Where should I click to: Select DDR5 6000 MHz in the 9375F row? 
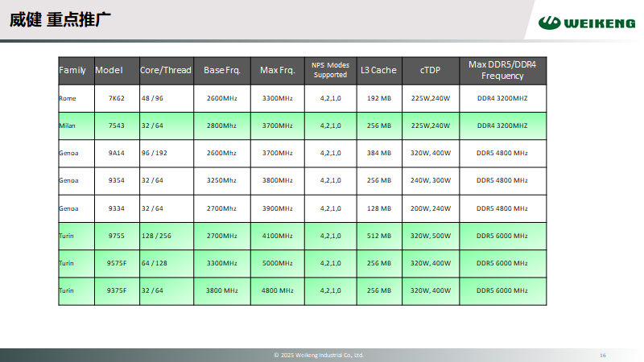502,291
